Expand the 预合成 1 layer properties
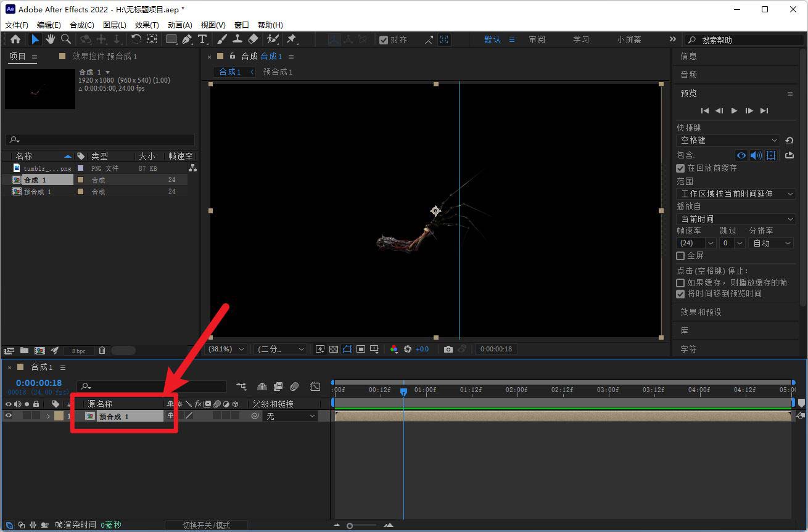The width and height of the screenshot is (808, 532). (48, 416)
